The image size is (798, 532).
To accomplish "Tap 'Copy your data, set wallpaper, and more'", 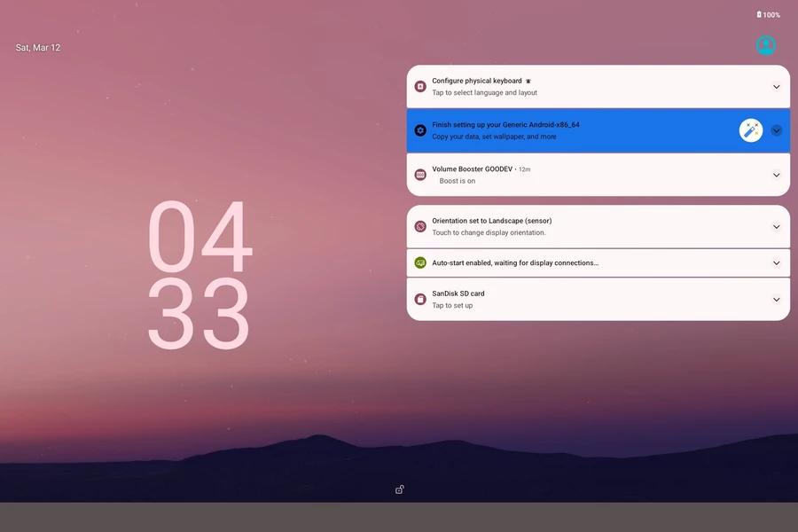I will 494,137.
